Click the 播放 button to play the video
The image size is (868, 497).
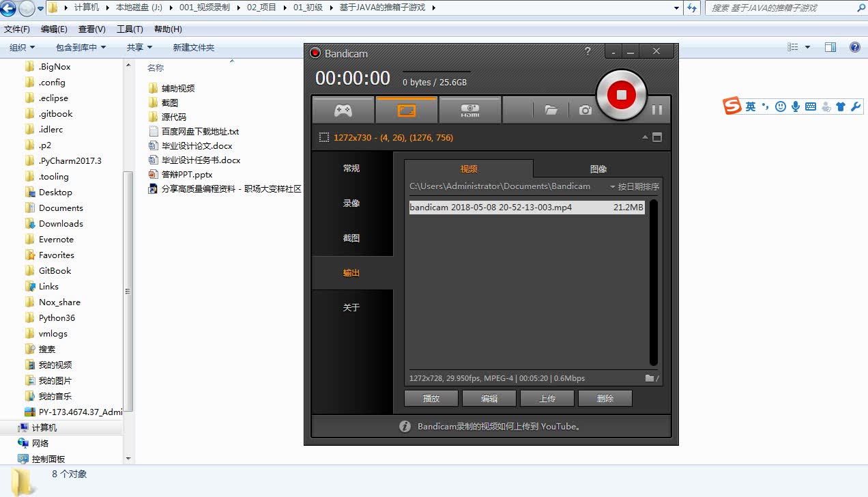pyautogui.click(x=431, y=398)
